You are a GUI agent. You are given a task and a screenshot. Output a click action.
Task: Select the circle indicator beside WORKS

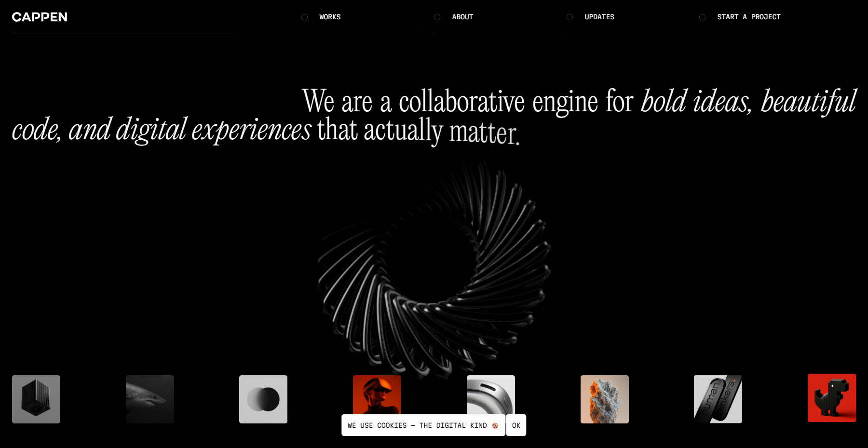[x=304, y=17]
